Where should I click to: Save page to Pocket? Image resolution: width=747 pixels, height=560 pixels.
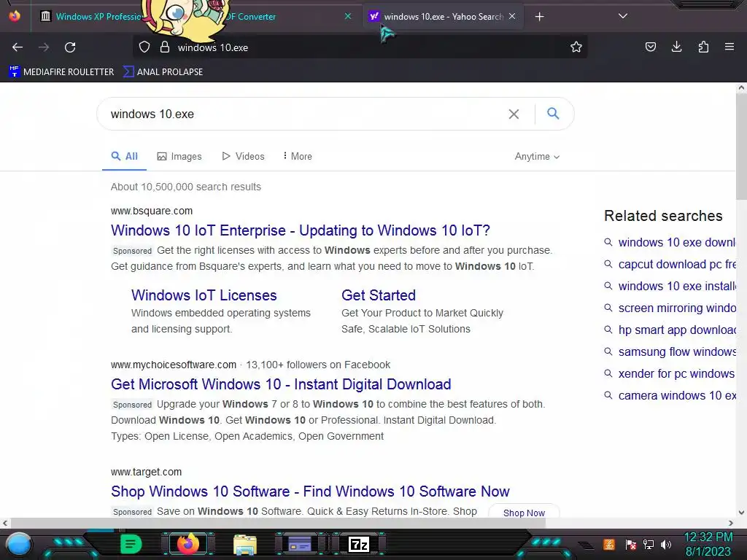pyautogui.click(x=650, y=47)
